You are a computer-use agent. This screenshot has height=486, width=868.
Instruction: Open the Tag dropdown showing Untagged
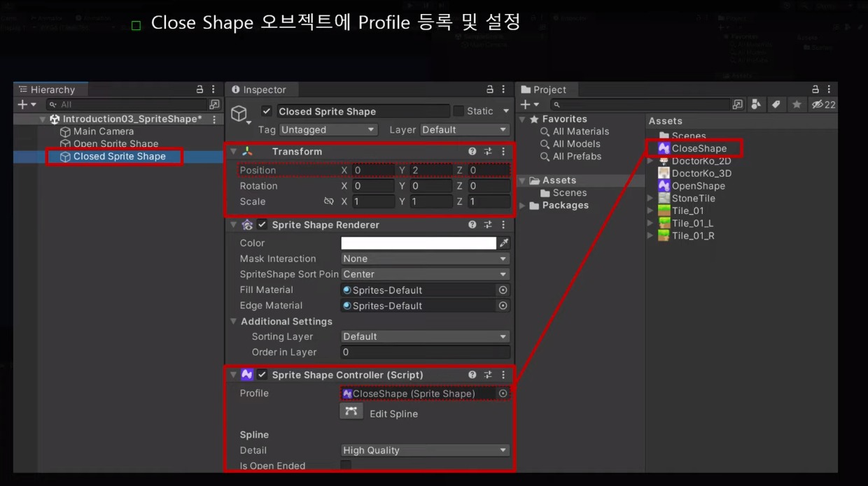tap(329, 129)
